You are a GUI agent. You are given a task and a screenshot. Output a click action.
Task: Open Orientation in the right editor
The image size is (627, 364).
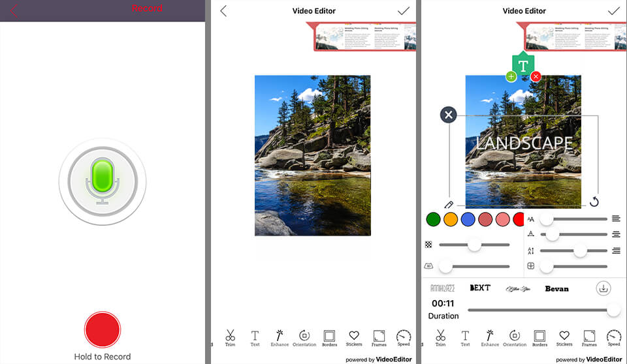pos(515,338)
